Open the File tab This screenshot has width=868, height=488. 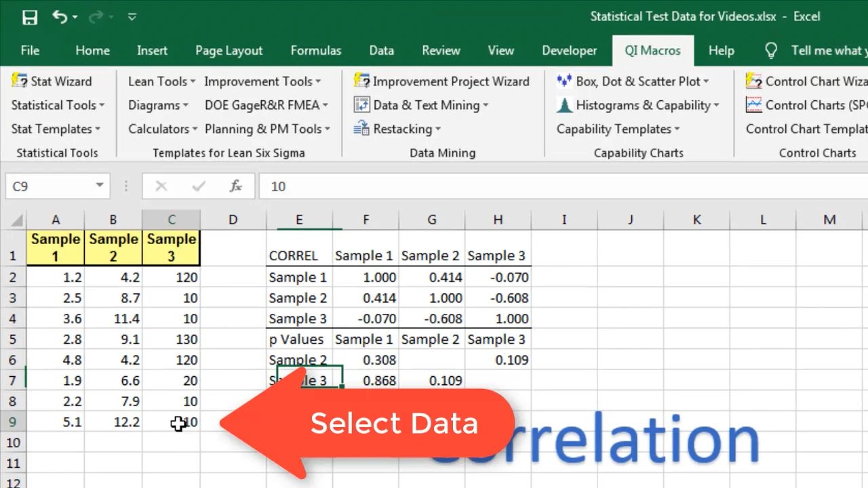30,51
